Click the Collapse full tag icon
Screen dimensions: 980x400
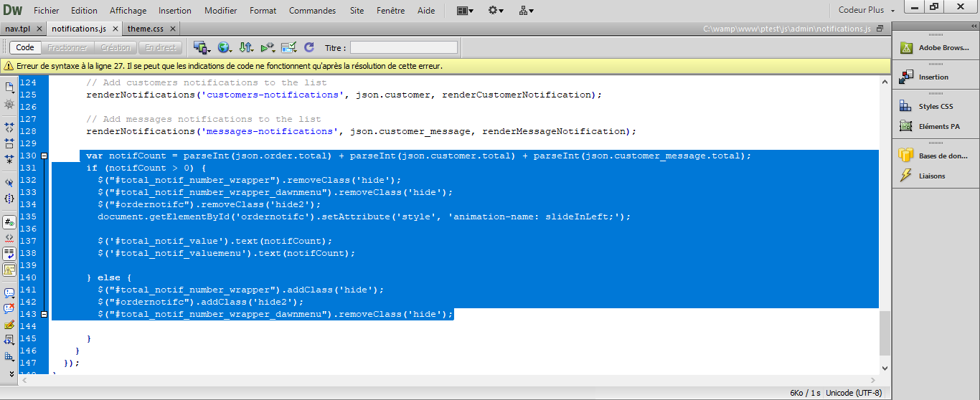click(9, 127)
